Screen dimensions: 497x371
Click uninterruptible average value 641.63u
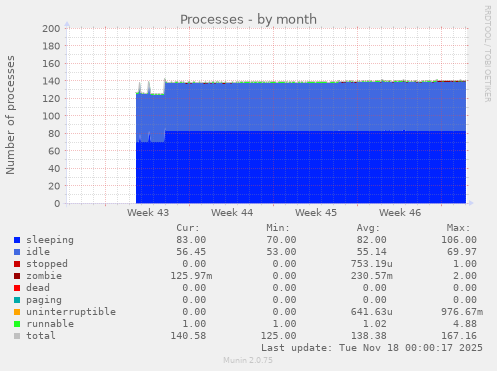pyautogui.click(x=372, y=312)
